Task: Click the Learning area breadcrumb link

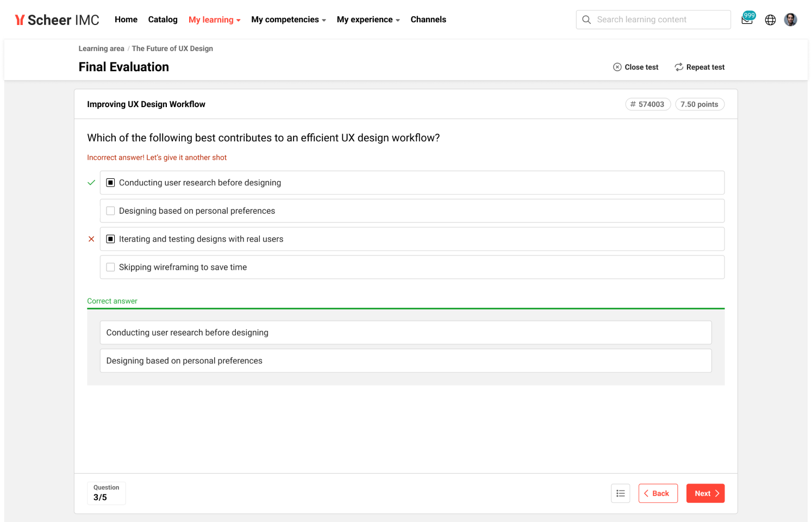Action: point(102,48)
